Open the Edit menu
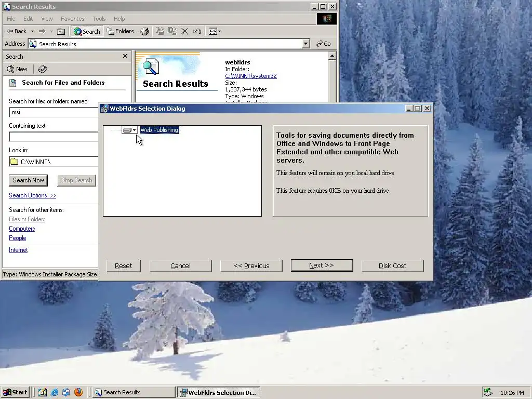 (28, 19)
